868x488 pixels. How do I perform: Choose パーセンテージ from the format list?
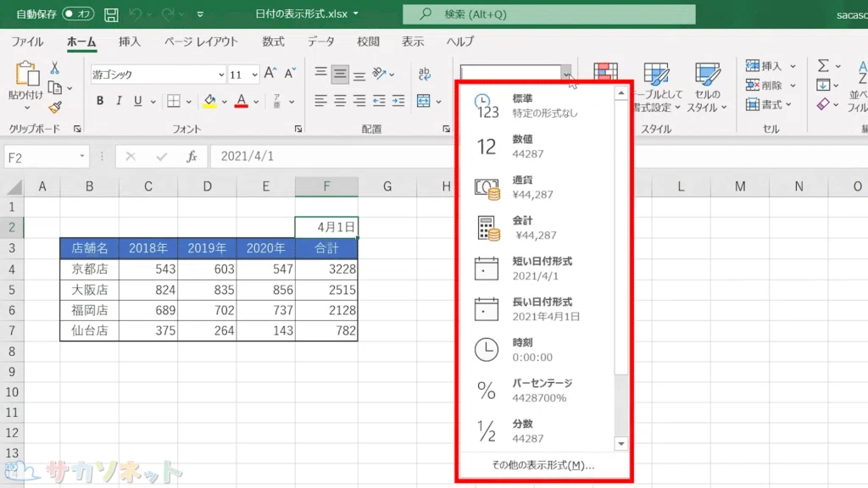[537, 391]
